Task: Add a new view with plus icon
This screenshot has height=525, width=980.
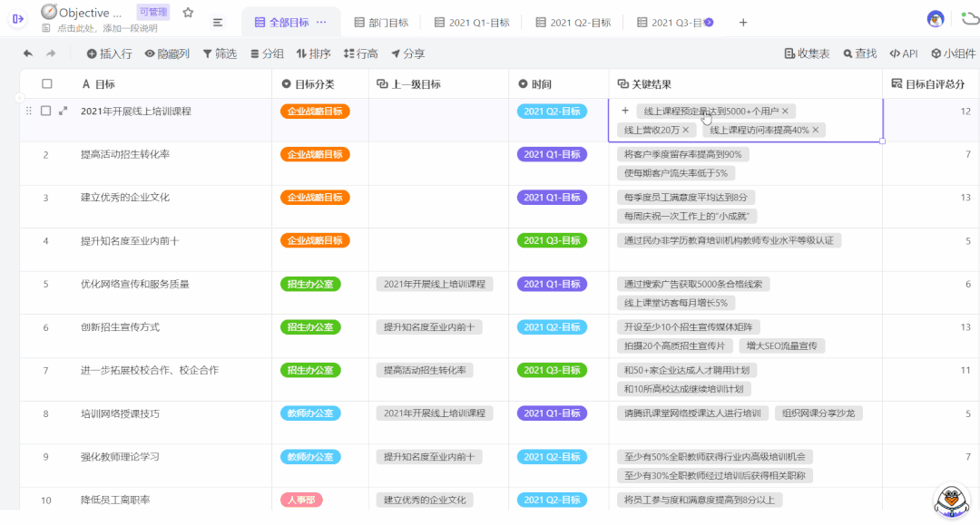Action: 742,23
